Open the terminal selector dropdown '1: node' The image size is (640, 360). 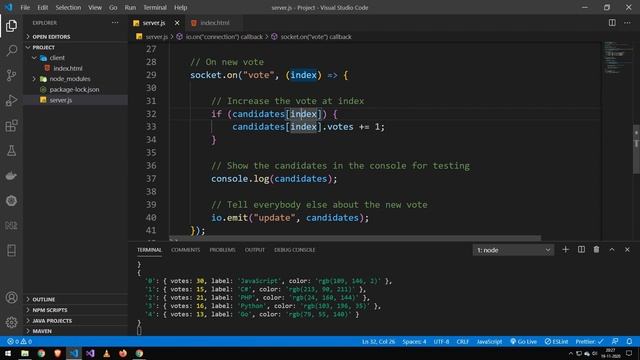[x=513, y=250]
